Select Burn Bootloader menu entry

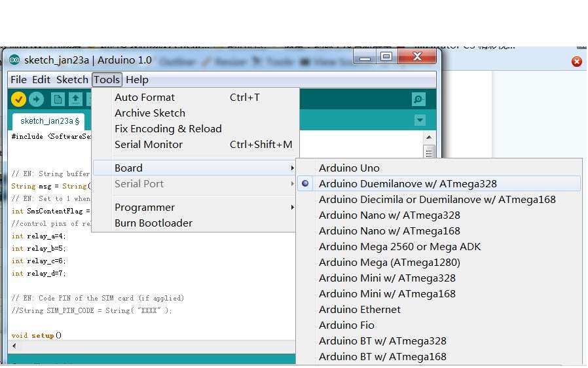(x=194, y=223)
